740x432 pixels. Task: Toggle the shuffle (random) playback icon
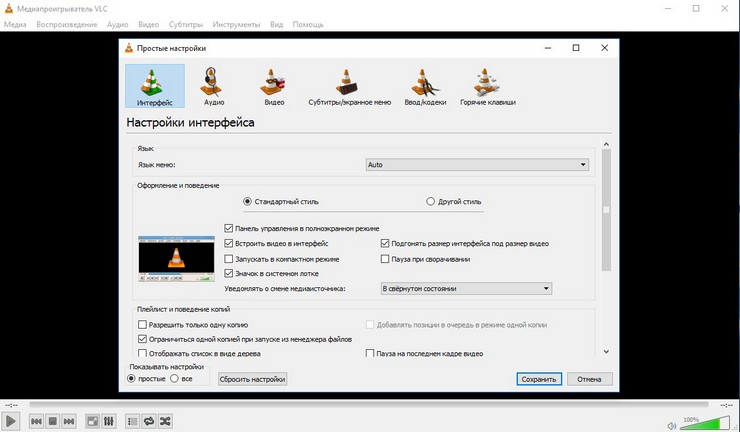coord(167,422)
